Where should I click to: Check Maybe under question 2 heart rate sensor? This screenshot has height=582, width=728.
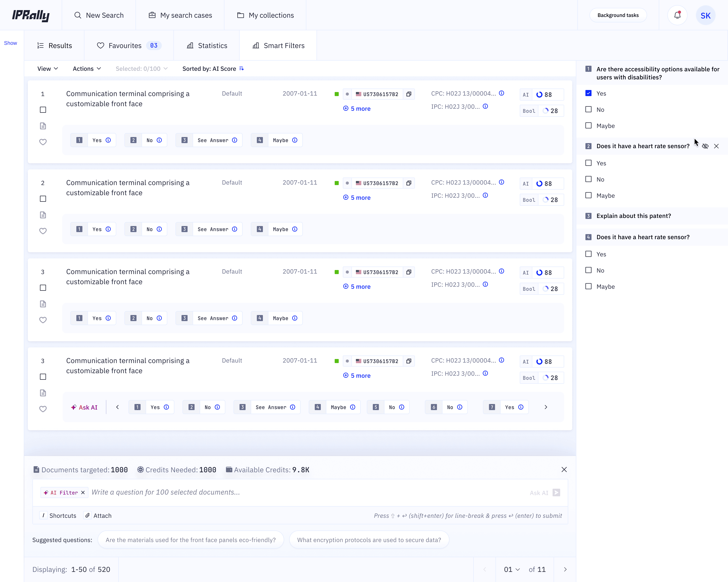(588, 196)
